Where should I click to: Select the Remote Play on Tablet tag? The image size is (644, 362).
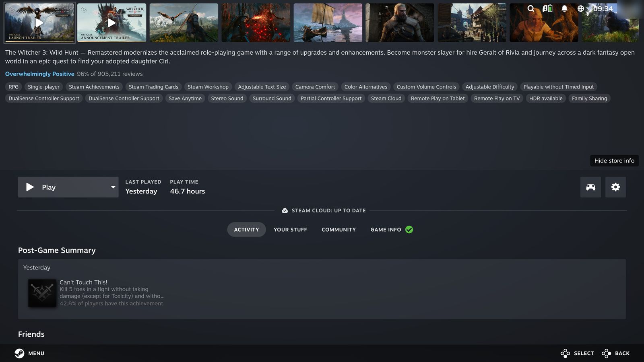(438, 99)
